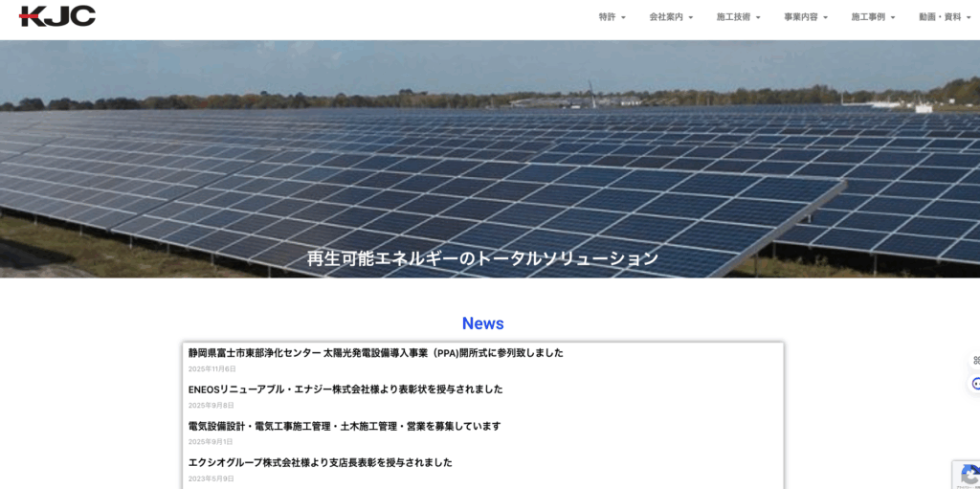Image resolution: width=980 pixels, height=489 pixels.
Task: Expand the 会社案内 dropdown menu
Action: (x=670, y=17)
